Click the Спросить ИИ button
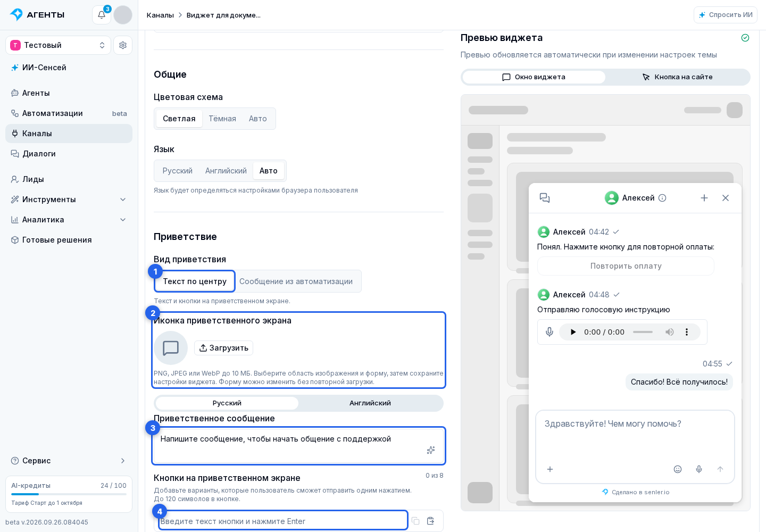 [x=726, y=15]
